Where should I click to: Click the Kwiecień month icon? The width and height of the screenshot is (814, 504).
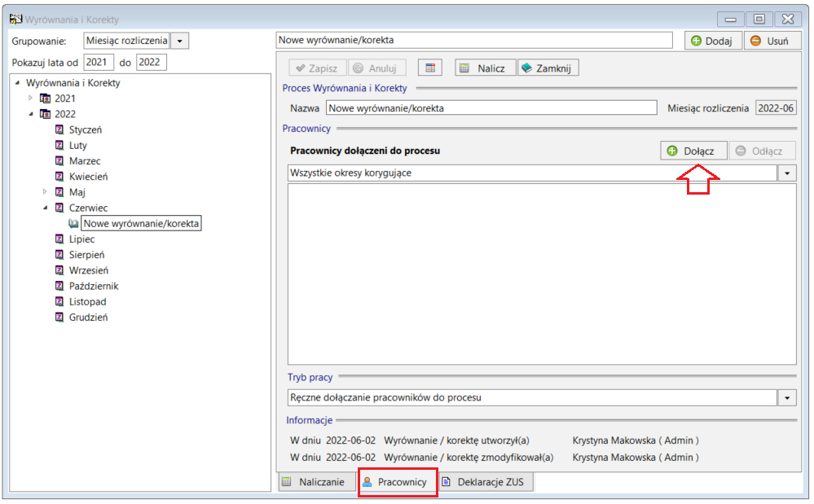click(59, 177)
